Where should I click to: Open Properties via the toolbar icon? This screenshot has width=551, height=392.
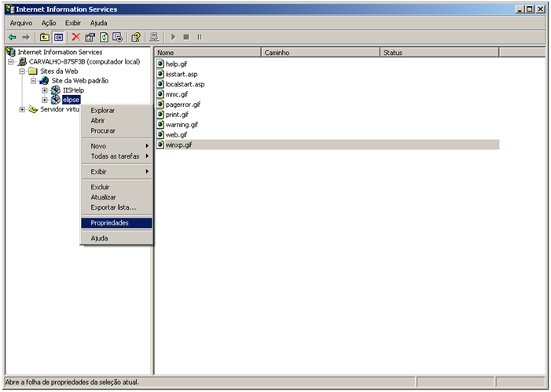pos(90,37)
